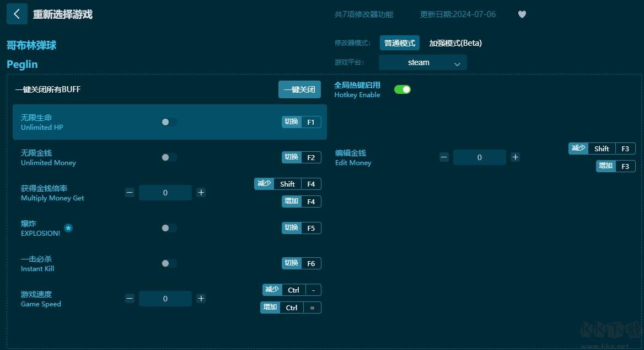Click 增加 F3 hotkey for Edit Money
Viewport: 644px width, 350px height.
pos(616,166)
